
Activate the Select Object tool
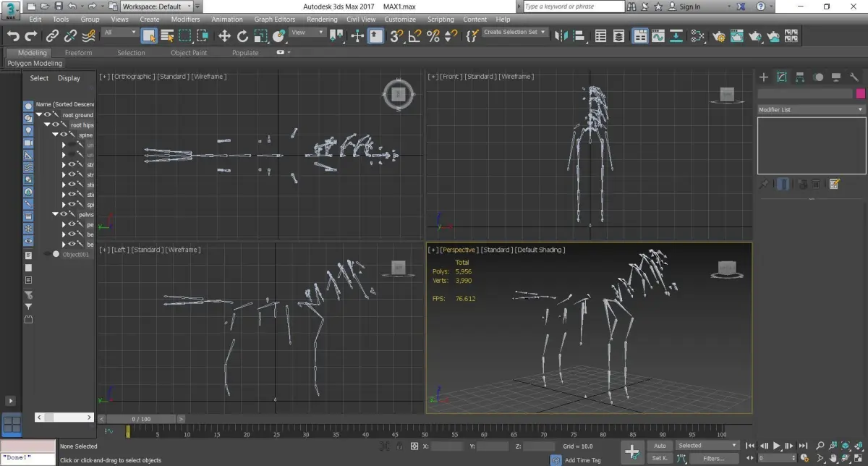pyautogui.click(x=149, y=35)
